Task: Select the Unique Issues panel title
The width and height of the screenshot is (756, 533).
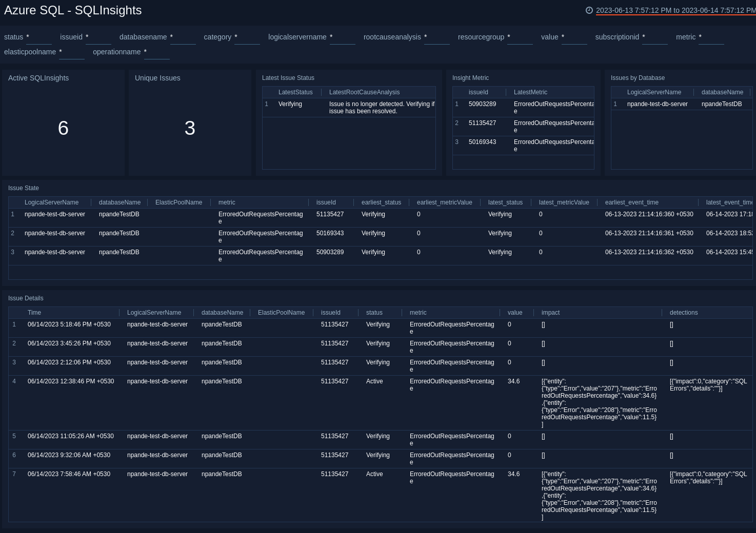Action: [x=157, y=78]
